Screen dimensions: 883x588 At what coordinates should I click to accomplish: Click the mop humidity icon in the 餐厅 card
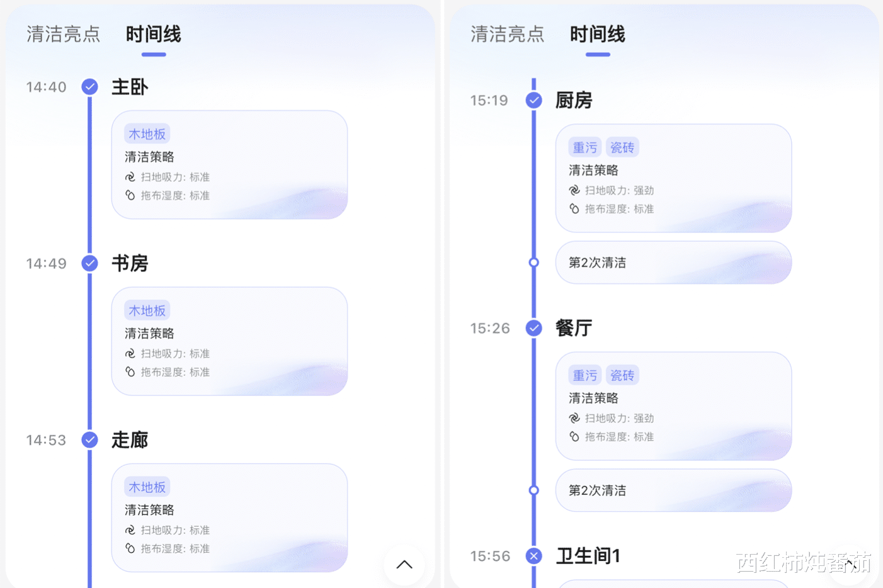pyautogui.click(x=574, y=436)
